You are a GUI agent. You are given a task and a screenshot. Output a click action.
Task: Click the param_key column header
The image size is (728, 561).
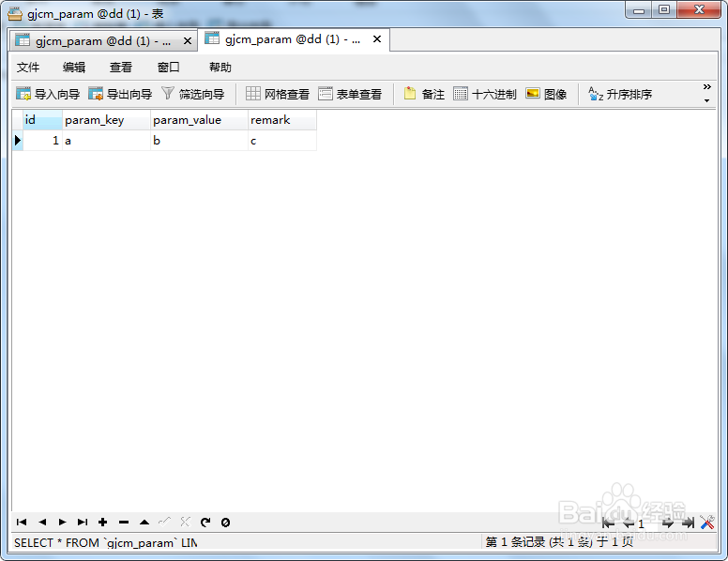[x=106, y=120]
